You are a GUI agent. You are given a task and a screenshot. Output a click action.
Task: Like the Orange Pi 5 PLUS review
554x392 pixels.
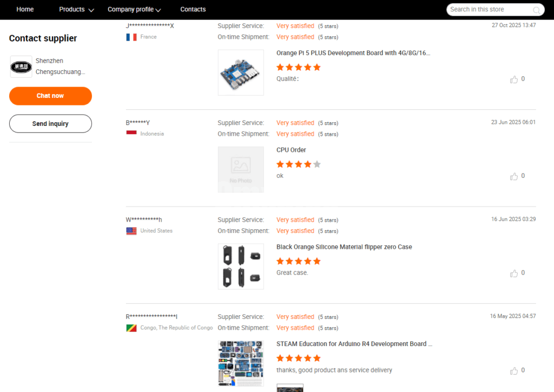(x=514, y=79)
